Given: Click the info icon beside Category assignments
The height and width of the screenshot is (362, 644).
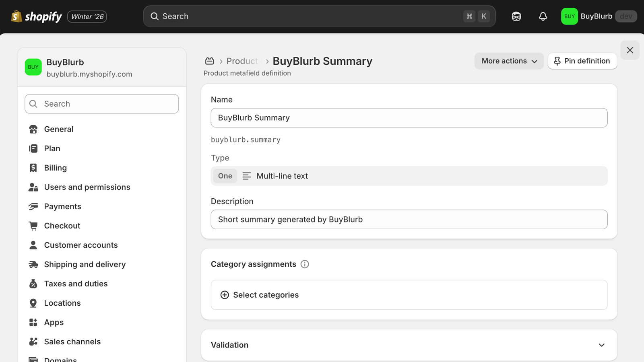Looking at the screenshot, I should click(305, 264).
